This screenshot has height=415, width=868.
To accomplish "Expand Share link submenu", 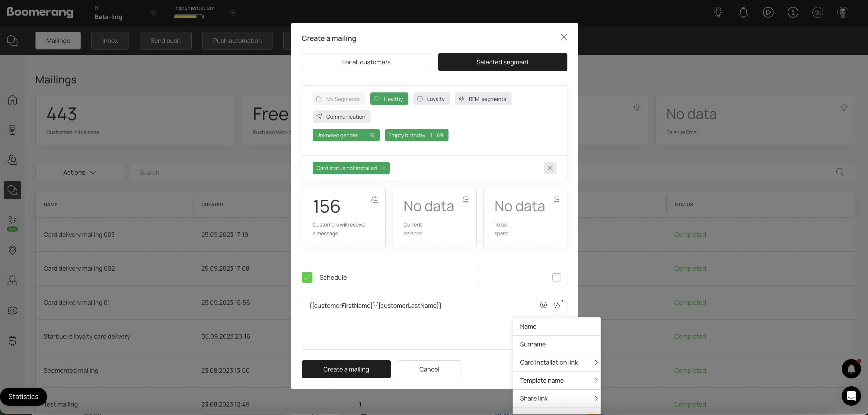I will coord(556,398).
